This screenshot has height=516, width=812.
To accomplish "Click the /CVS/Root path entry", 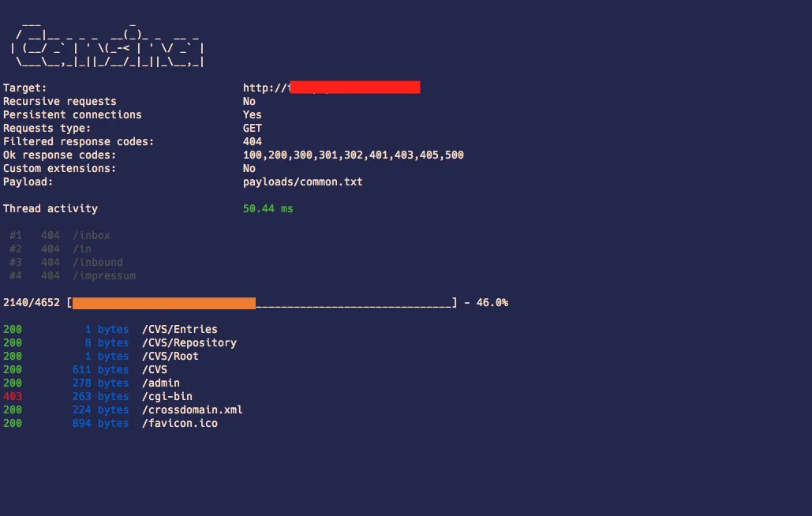I will click(170, 356).
